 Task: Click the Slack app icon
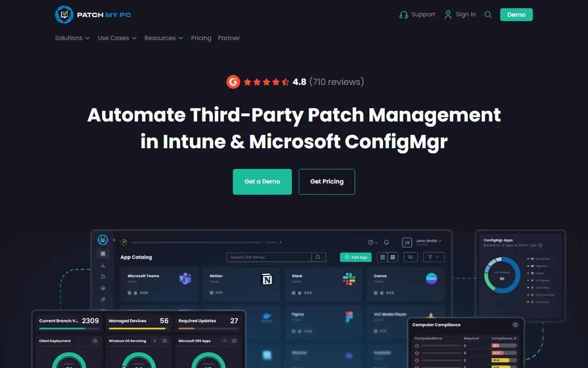pos(349,279)
